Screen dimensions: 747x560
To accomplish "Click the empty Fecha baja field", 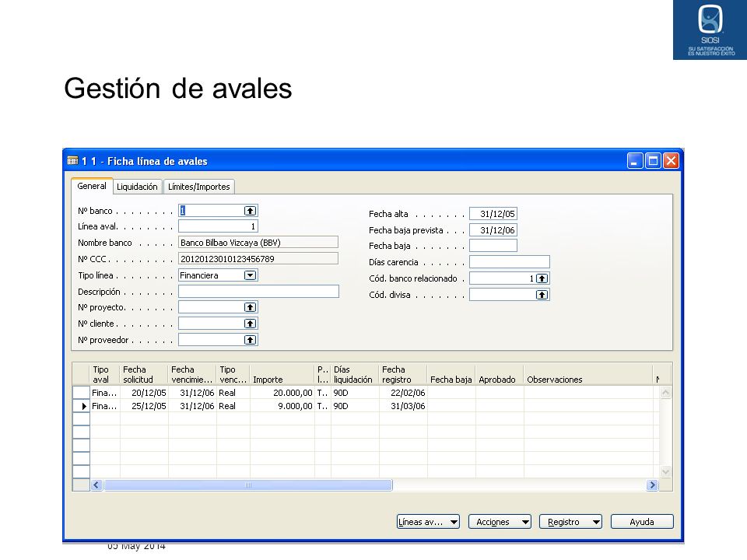I will tap(493, 246).
